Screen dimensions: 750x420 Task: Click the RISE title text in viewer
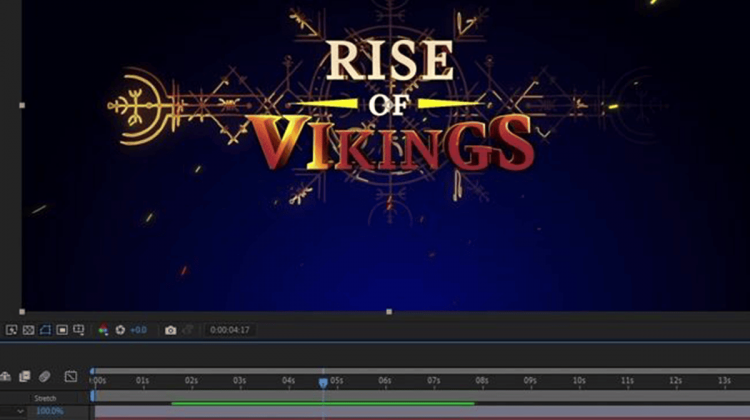pyautogui.click(x=390, y=61)
